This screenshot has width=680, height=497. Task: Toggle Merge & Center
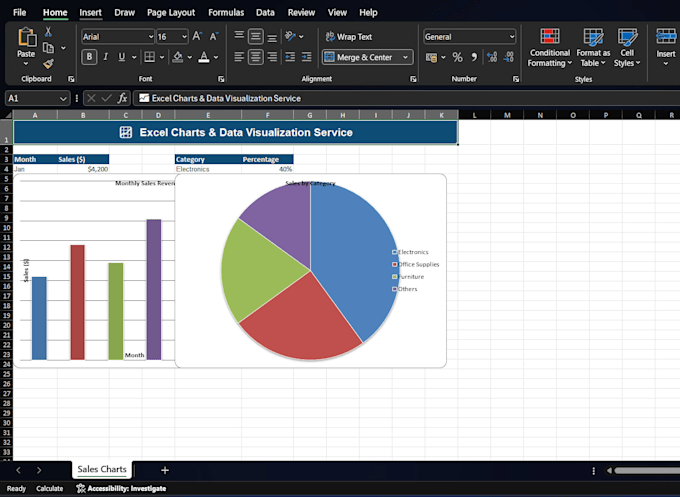[360, 57]
